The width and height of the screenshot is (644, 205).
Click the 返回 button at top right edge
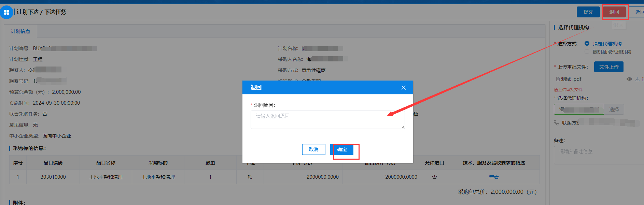[638, 12]
